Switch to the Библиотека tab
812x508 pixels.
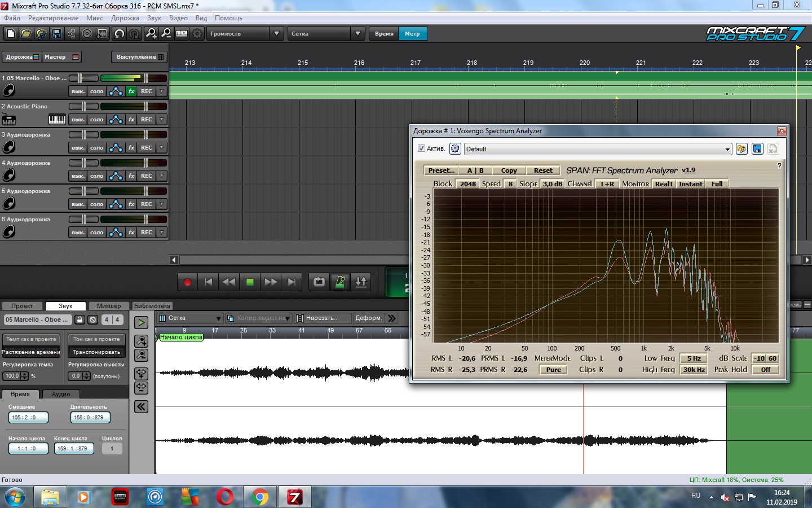point(152,306)
